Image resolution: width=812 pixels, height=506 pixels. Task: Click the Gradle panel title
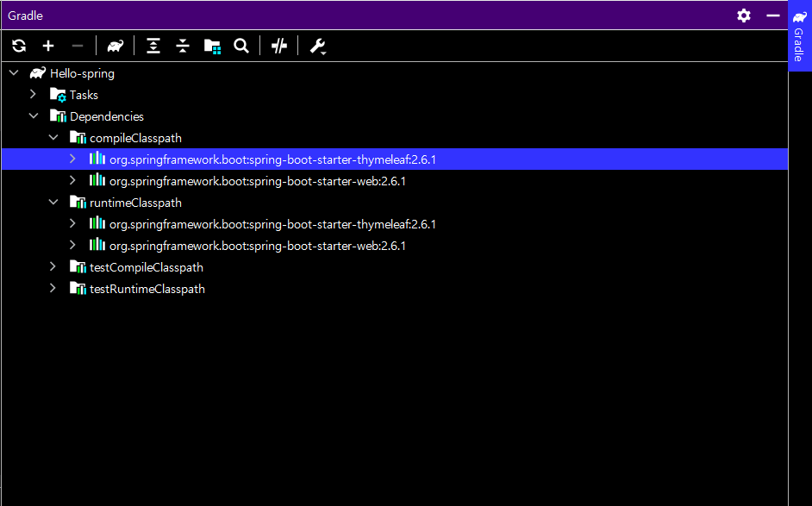[25, 16]
